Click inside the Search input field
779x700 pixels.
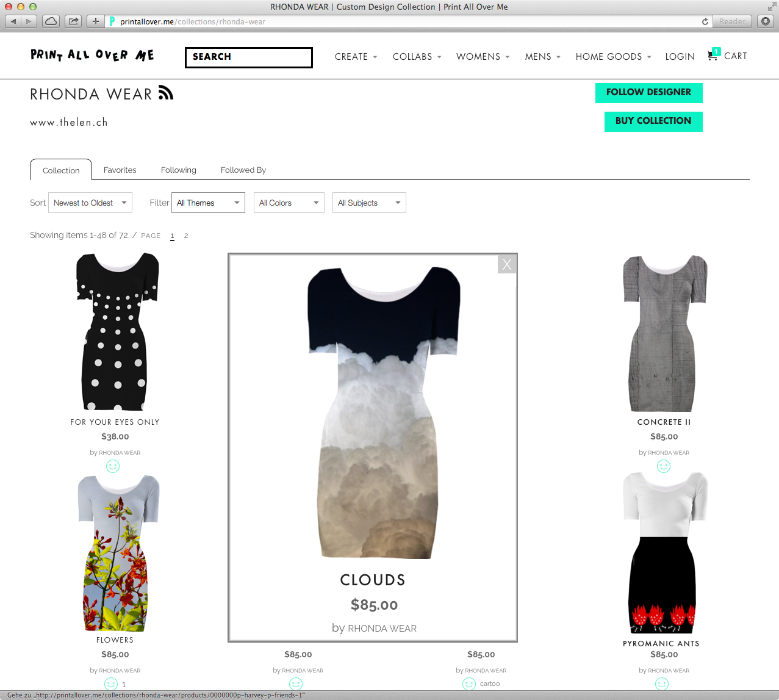point(249,57)
